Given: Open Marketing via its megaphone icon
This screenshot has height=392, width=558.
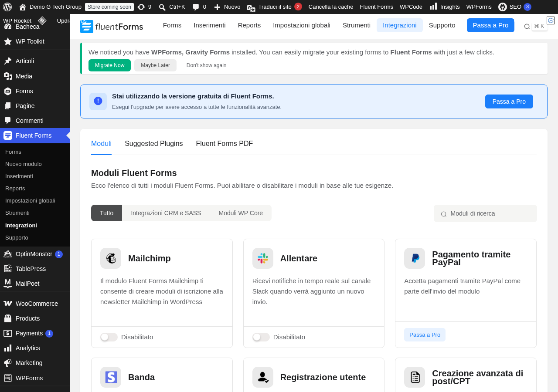Looking at the screenshot, I should click(x=8, y=363).
